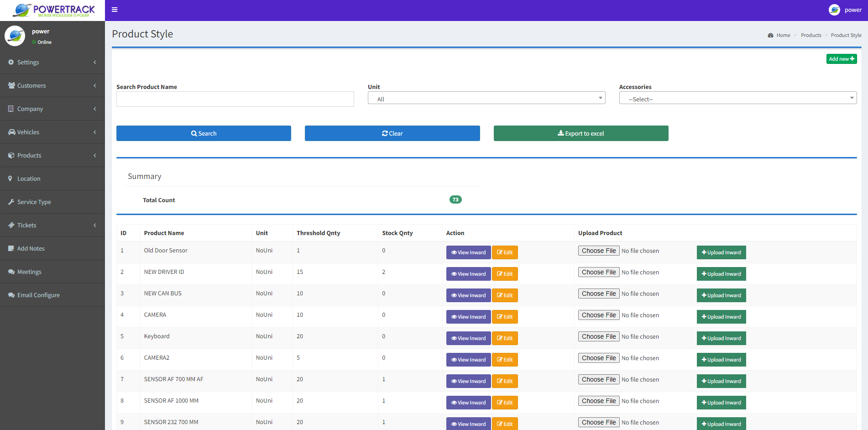This screenshot has width=868, height=430.
Task: Open the Accessories select dropdown
Action: point(737,99)
